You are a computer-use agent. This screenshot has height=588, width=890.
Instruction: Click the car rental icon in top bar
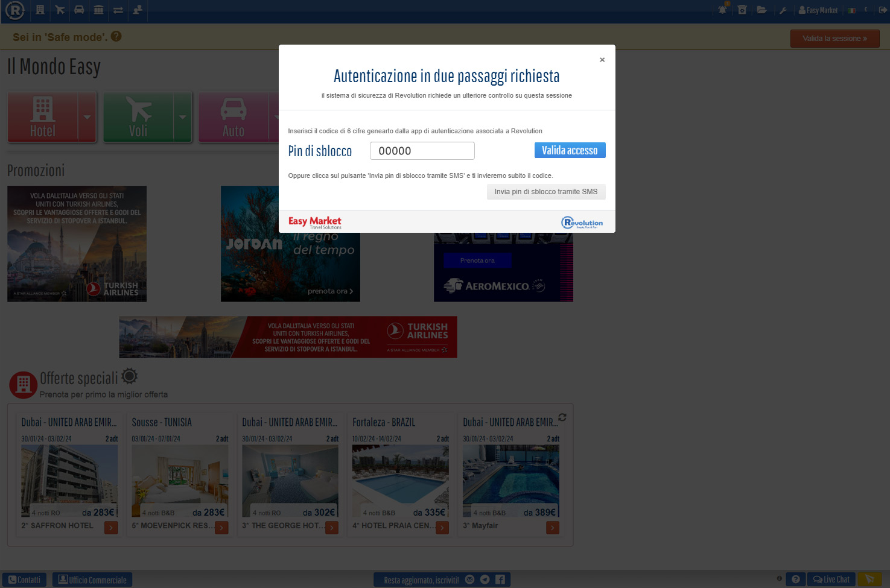(79, 10)
